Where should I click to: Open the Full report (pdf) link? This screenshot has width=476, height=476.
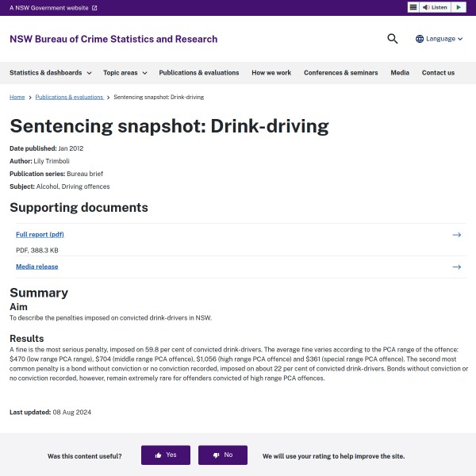pyautogui.click(x=40, y=235)
